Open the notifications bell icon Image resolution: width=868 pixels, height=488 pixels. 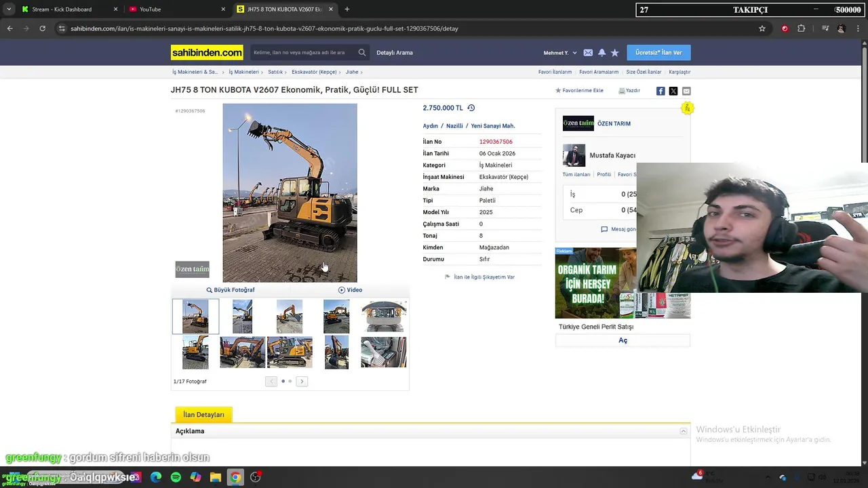click(601, 53)
